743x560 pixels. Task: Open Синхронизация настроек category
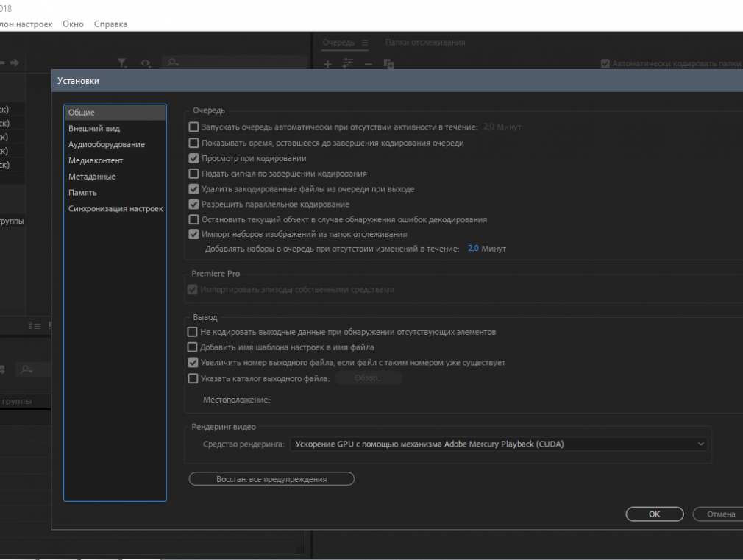coord(115,209)
